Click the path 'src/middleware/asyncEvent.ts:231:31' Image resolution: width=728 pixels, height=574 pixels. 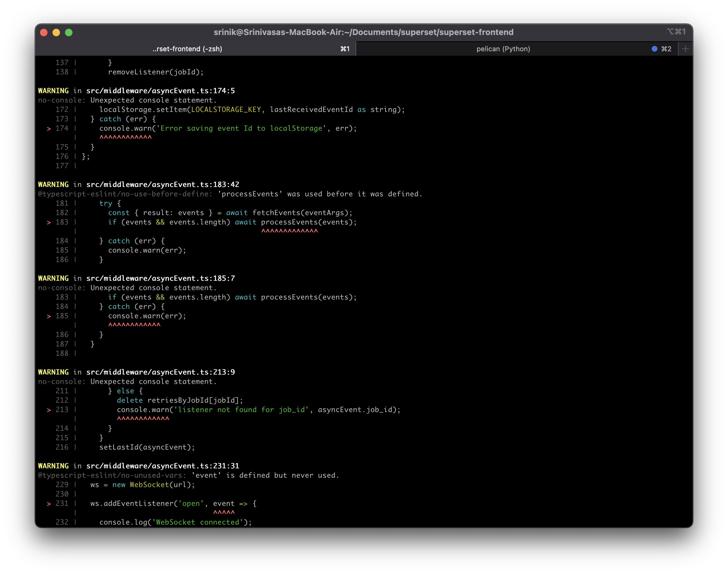(x=163, y=466)
